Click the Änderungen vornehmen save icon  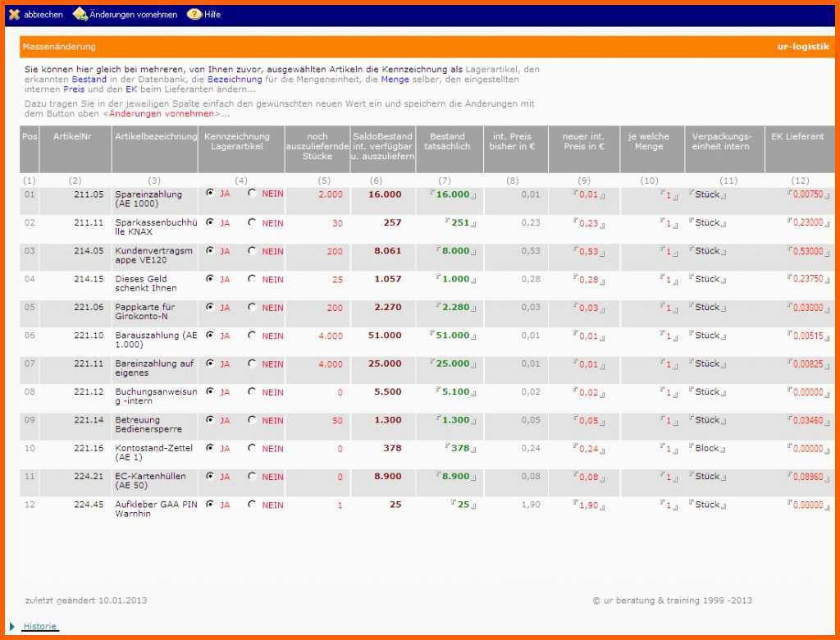[80, 14]
